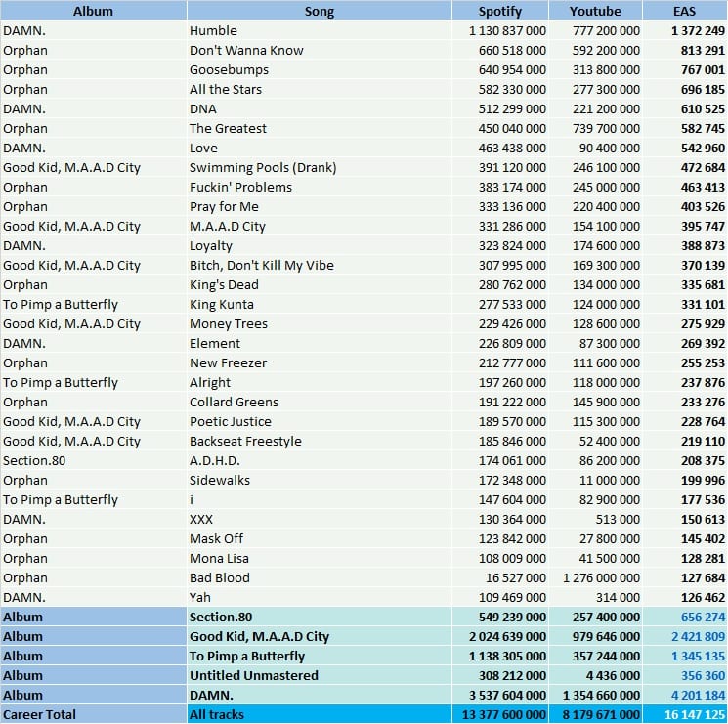728x724 pixels.
Task: Click the XXX Youtube value 513 000
Action: [x=617, y=519]
